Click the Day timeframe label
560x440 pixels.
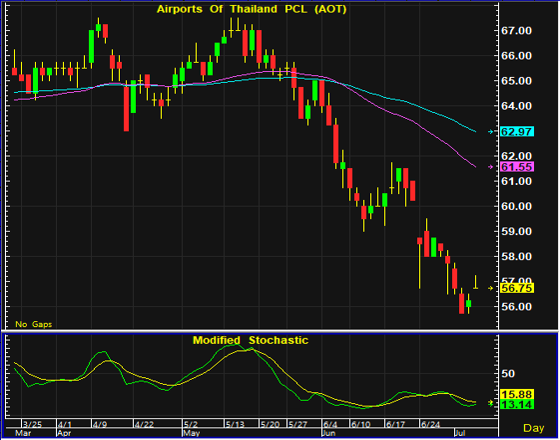pos(534,428)
